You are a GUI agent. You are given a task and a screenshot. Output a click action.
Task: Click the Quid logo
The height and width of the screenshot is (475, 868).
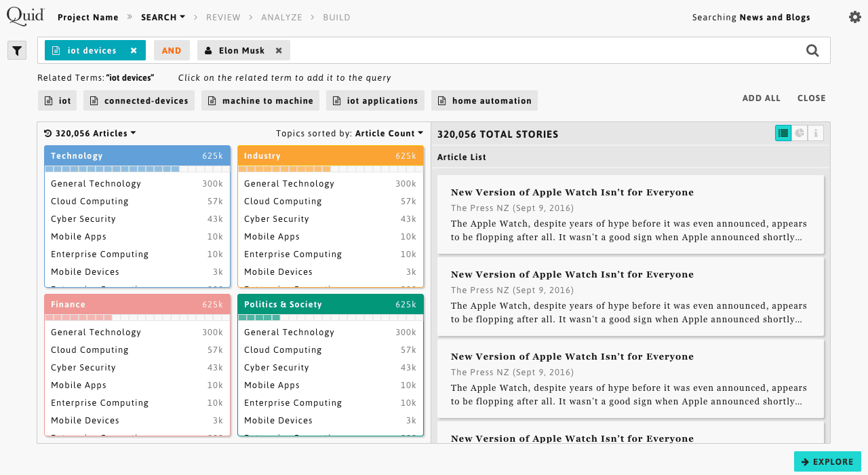point(25,16)
